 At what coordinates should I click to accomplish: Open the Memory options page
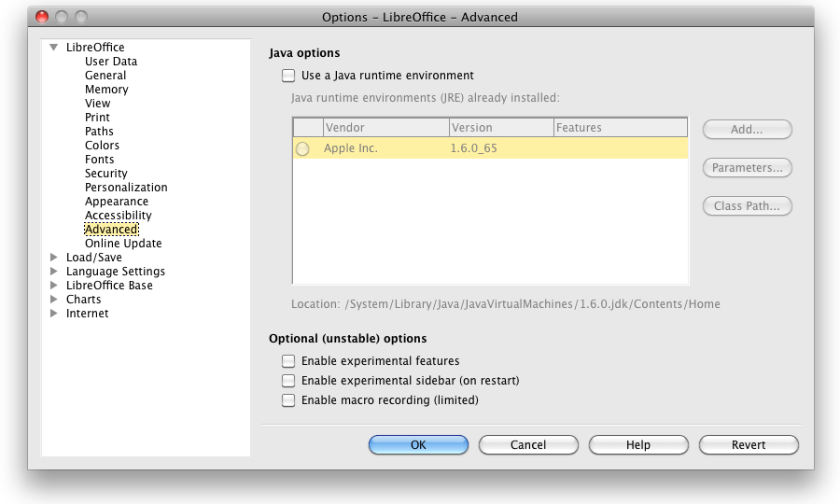[106, 90]
